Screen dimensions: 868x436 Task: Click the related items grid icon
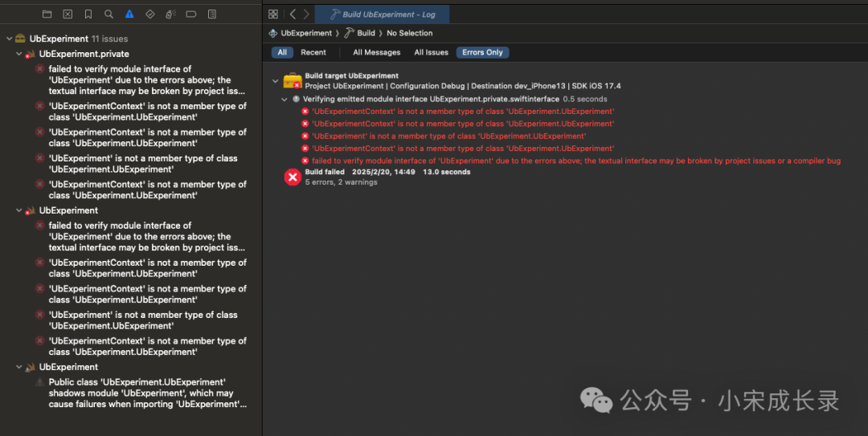click(x=273, y=14)
